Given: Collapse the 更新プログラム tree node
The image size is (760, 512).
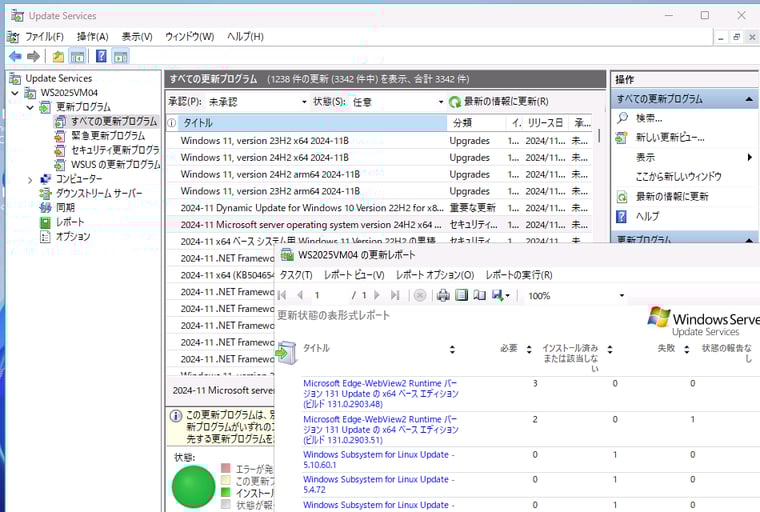Looking at the screenshot, I should 30,107.
